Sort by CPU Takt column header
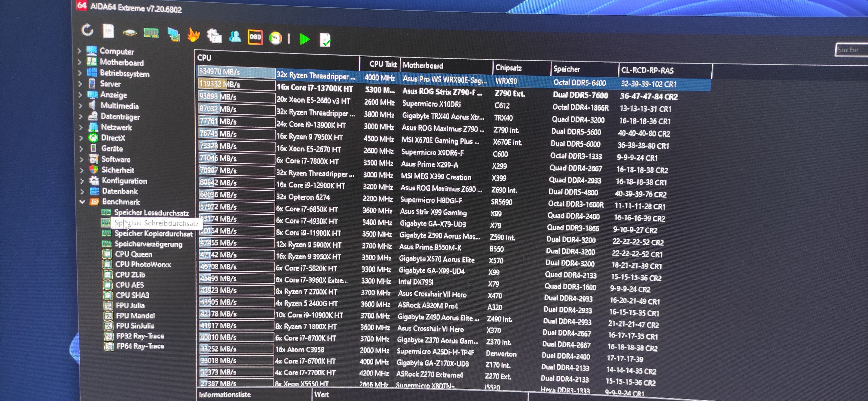 coord(380,64)
